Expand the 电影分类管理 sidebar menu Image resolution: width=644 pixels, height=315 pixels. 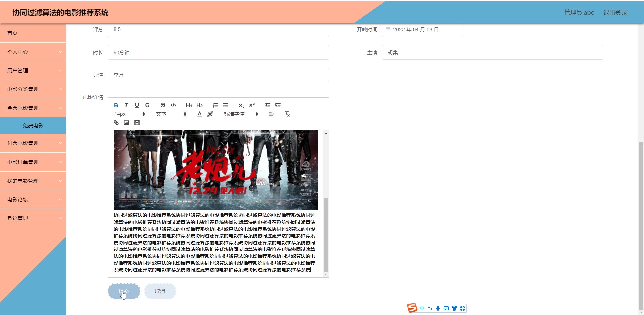point(33,89)
